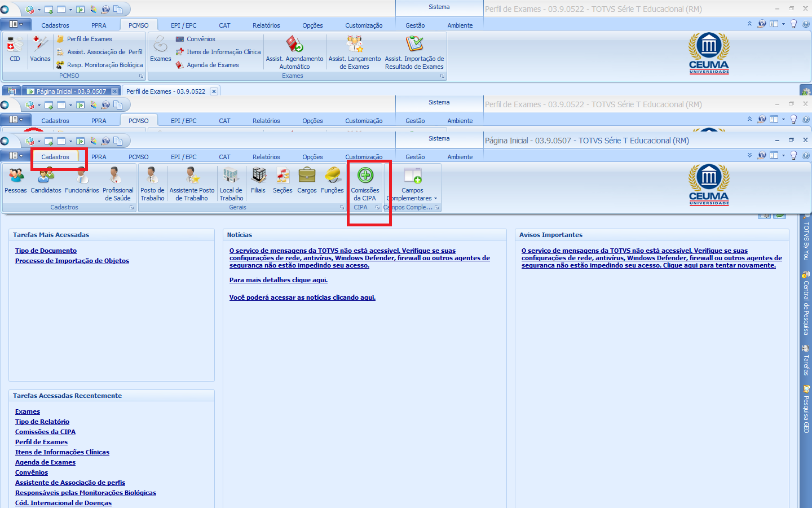The height and width of the screenshot is (508, 812).
Task: Open Relatórios tab in Perfil de Exames window
Action: click(266, 25)
